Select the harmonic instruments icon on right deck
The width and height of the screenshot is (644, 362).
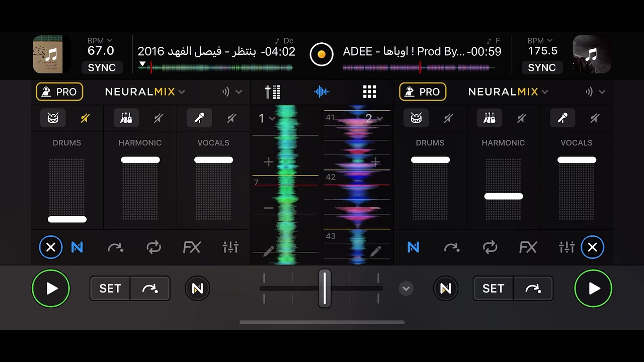point(490,118)
